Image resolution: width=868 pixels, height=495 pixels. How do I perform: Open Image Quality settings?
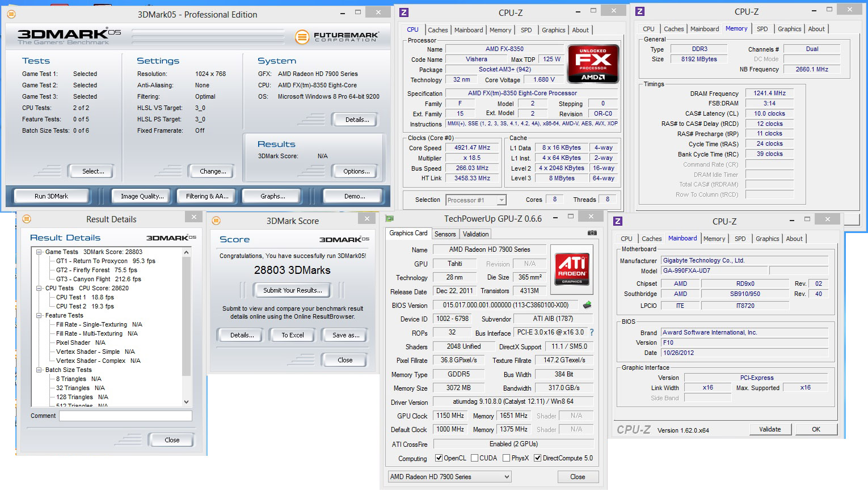click(142, 196)
